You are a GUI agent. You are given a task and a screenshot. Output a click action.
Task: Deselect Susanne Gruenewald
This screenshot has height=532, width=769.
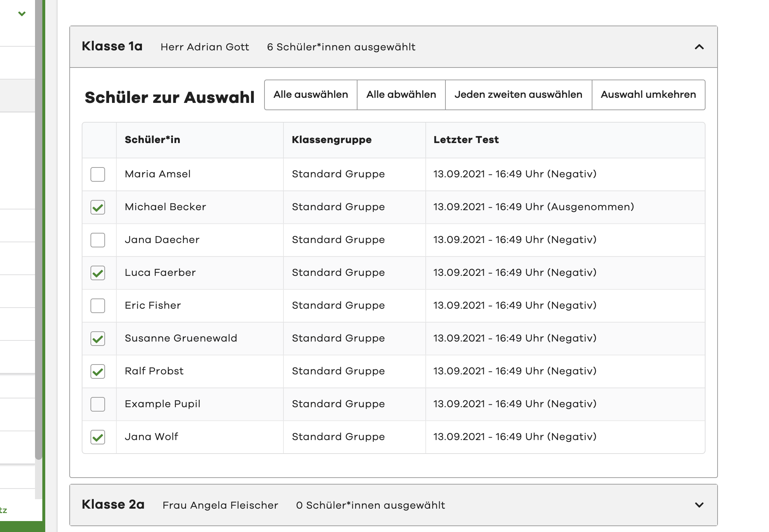(97, 338)
